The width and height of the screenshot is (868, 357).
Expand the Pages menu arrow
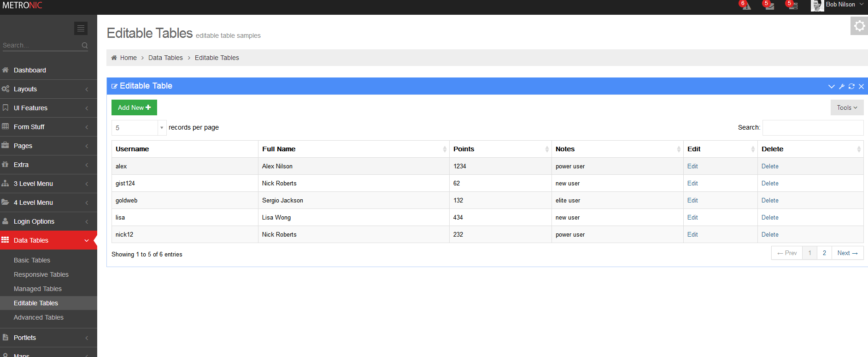[87, 146]
